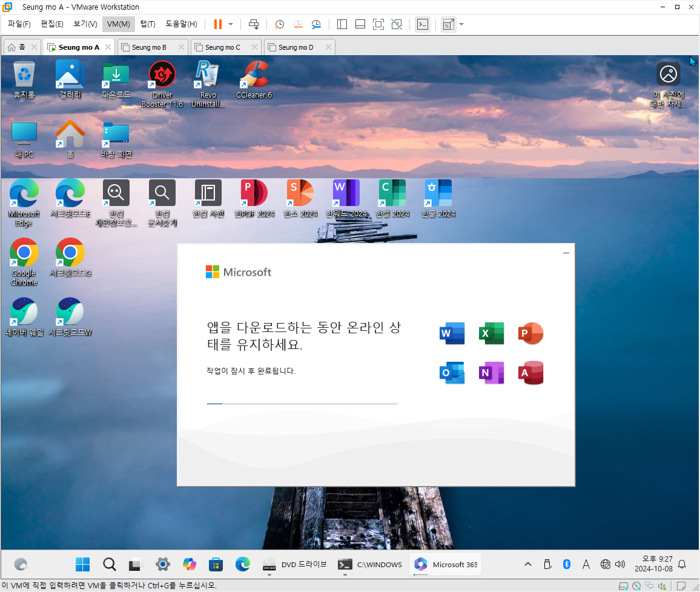Show hidden system tray icons chevron
The width and height of the screenshot is (700, 592).
(x=527, y=564)
